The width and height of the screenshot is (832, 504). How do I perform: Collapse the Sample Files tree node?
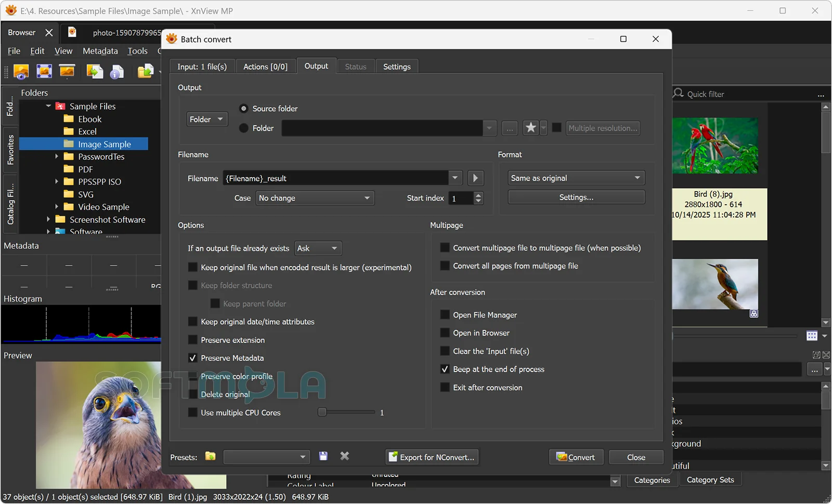tap(48, 106)
